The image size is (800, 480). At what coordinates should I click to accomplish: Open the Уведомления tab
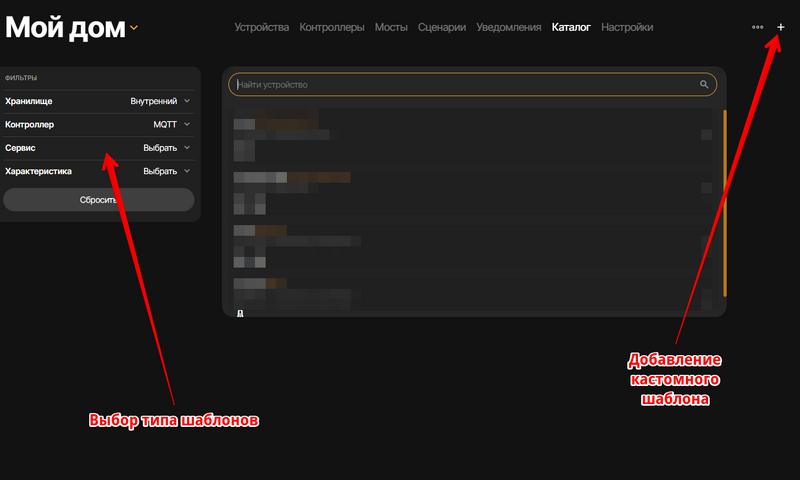coord(509,27)
